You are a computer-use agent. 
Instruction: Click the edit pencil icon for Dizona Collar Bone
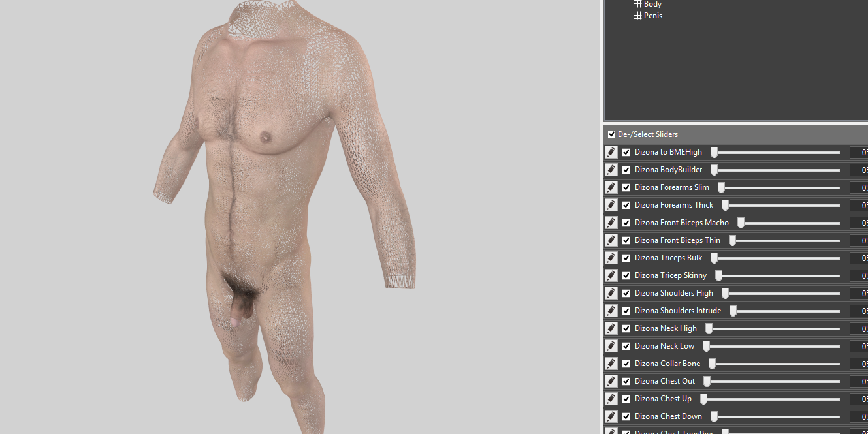[611, 364]
